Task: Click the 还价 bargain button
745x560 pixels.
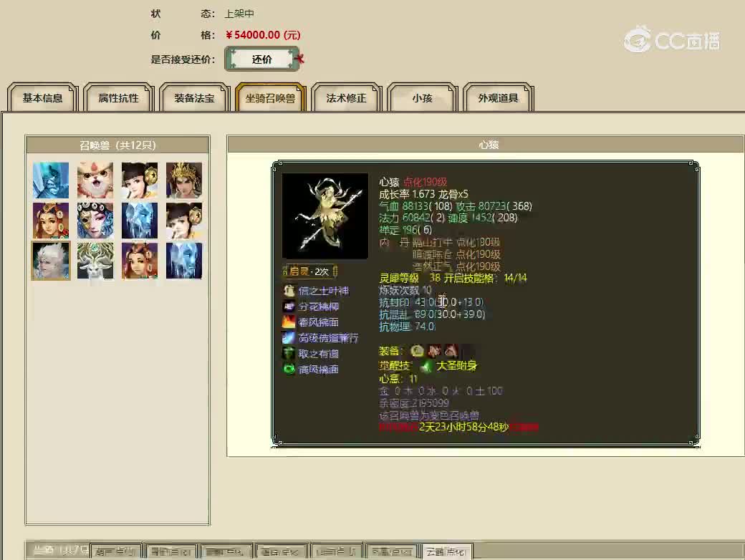Action: click(261, 59)
